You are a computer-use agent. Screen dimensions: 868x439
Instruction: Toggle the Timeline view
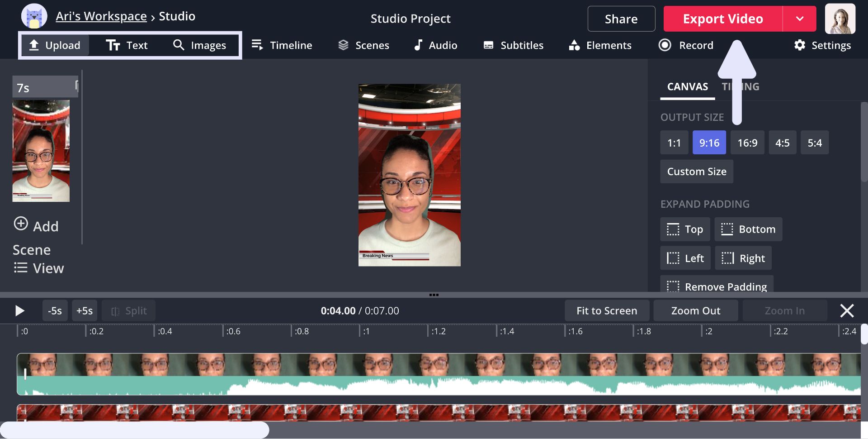tap(282, 45)
